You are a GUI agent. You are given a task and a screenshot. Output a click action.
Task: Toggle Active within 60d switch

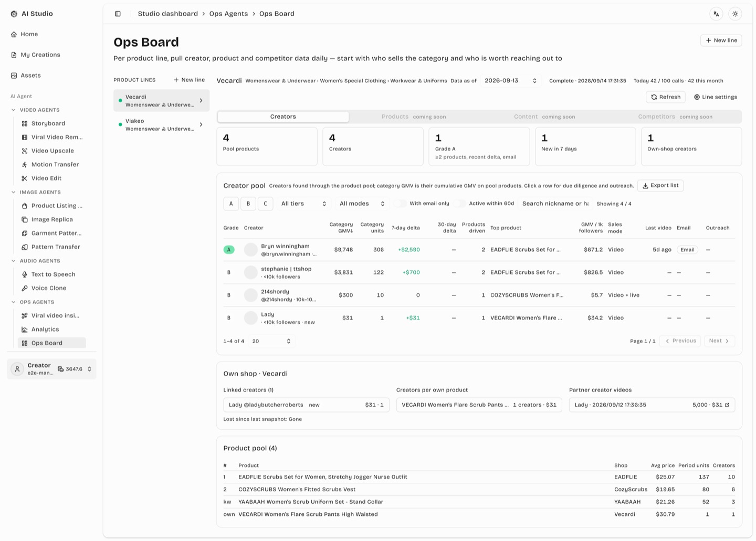coord(460,204)
